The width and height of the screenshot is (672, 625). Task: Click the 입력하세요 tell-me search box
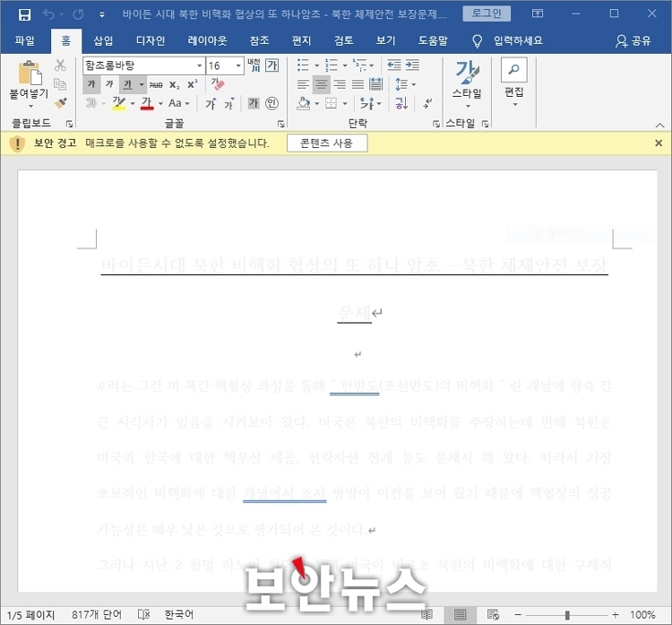(518, 40)
